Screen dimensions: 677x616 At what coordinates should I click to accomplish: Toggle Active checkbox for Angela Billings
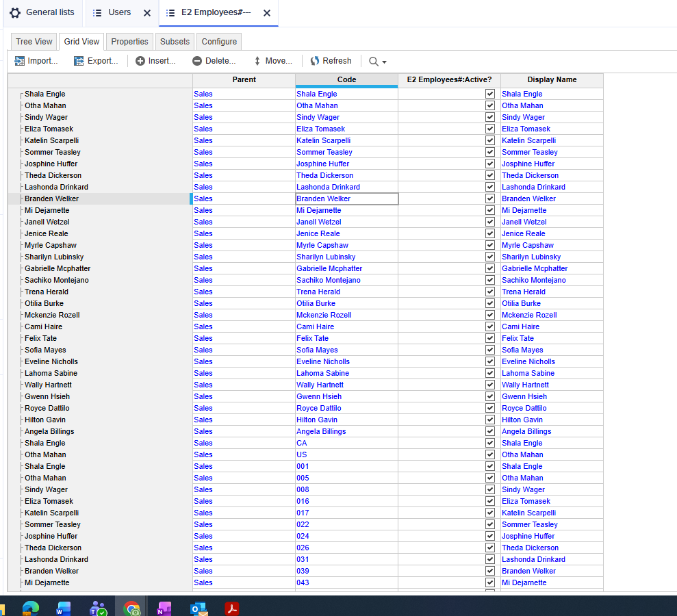coord(489,431)
